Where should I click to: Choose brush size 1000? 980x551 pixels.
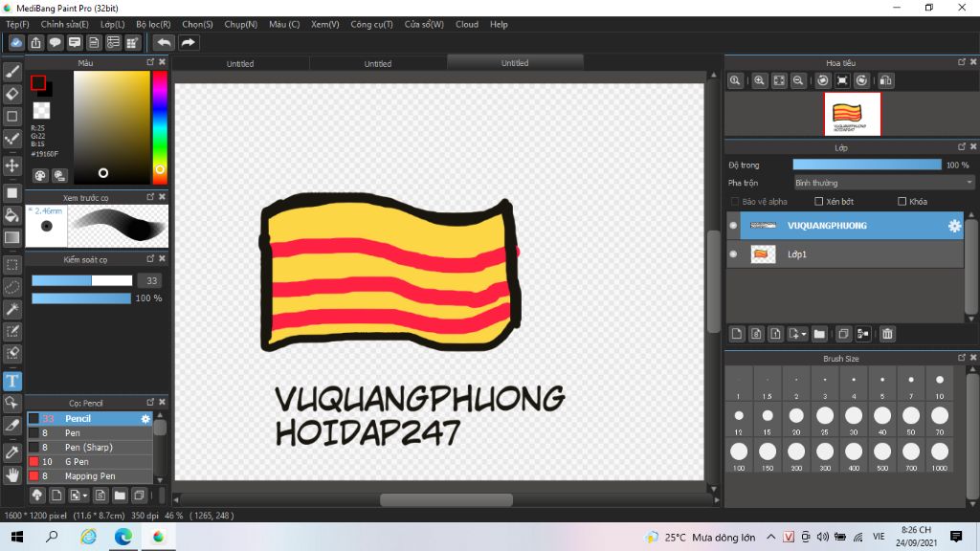click(x=940, y=456)
